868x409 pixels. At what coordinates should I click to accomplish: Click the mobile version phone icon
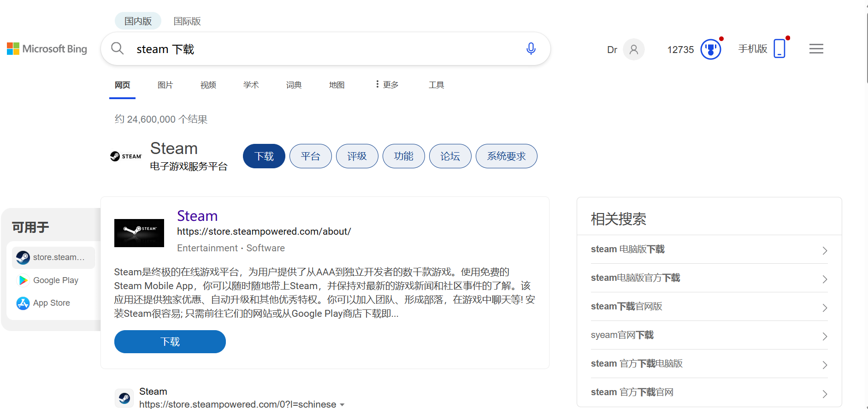(779, 48)
